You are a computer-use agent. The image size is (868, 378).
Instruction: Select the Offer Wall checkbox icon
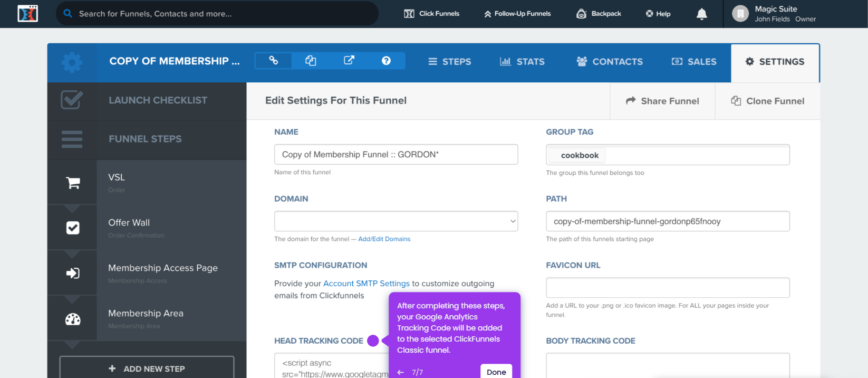[73, 228]
